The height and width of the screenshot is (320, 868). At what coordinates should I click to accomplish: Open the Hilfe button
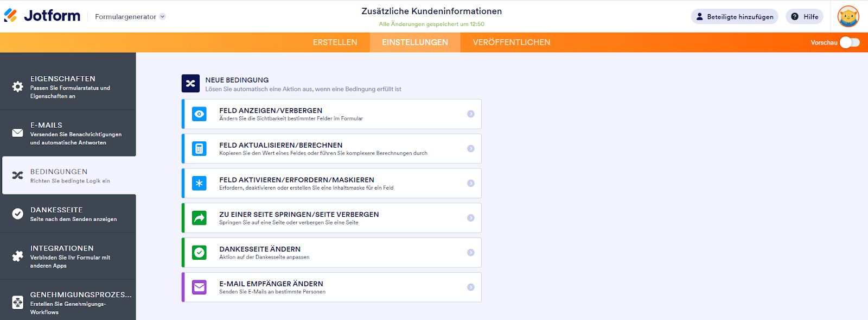[x=805, y=17]
